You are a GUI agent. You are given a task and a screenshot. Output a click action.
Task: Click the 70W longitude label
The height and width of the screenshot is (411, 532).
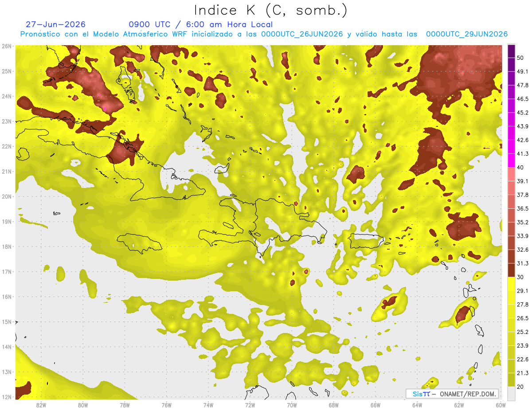292,405
